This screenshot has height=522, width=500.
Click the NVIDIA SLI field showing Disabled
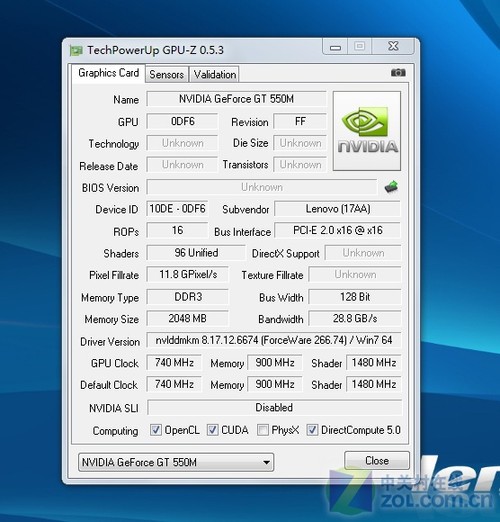tap(275, 407)
